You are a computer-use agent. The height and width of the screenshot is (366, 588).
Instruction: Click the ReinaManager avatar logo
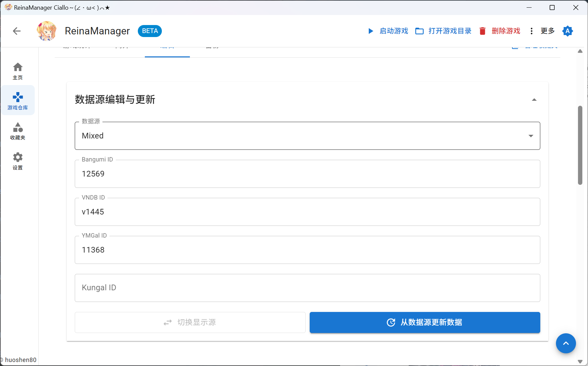tap(47, 31)
